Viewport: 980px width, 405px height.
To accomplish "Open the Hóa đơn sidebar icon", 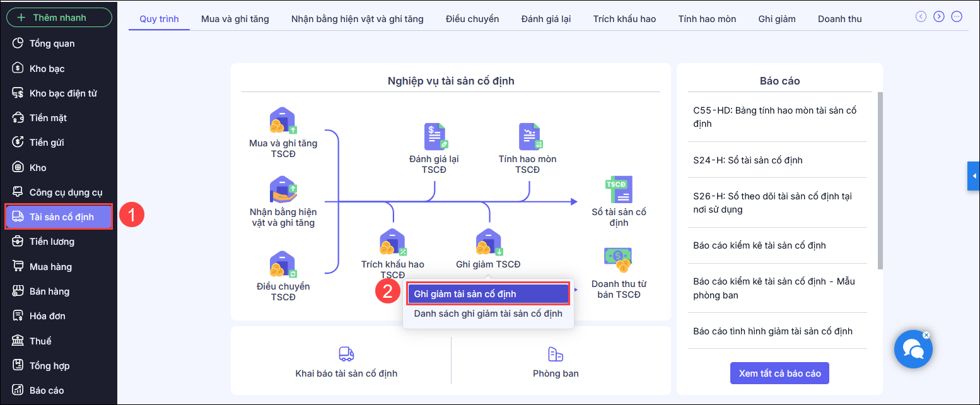I will [x=18, y=316].
